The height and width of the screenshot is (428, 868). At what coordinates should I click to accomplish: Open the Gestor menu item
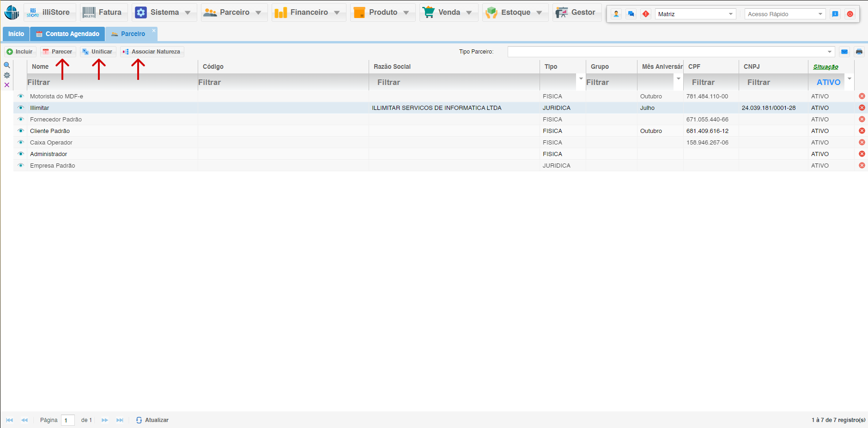577,12
